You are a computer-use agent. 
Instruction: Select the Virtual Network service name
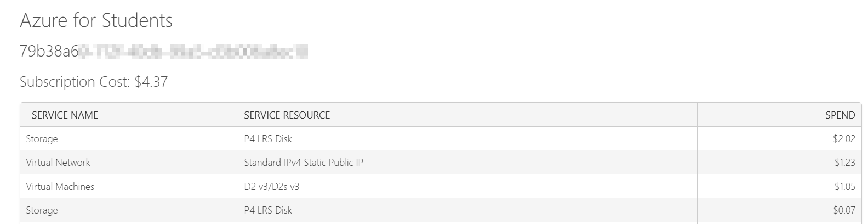(x=58, y=163)
